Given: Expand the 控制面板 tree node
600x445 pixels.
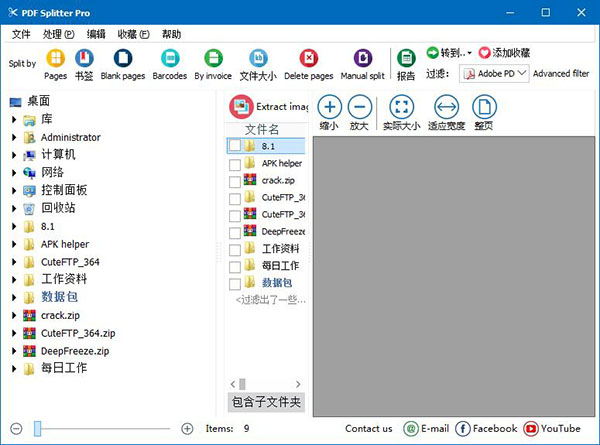Looking at the screenshot, I should (14, 191).
